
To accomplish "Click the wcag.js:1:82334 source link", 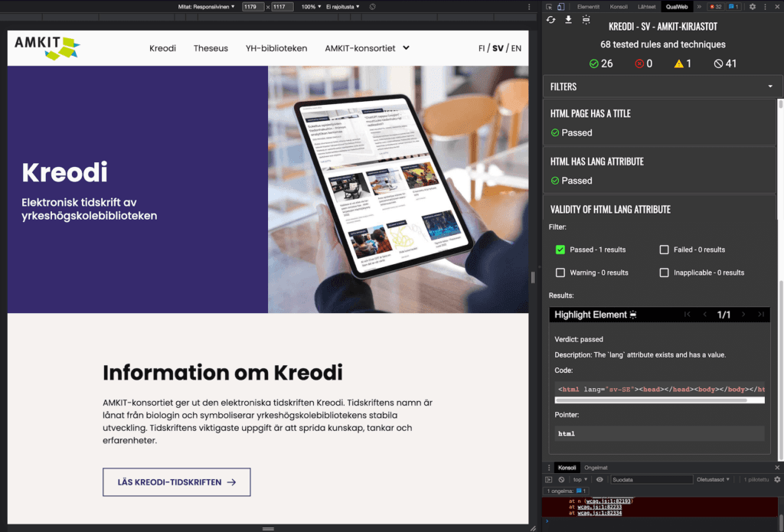I will click(599, 513).
